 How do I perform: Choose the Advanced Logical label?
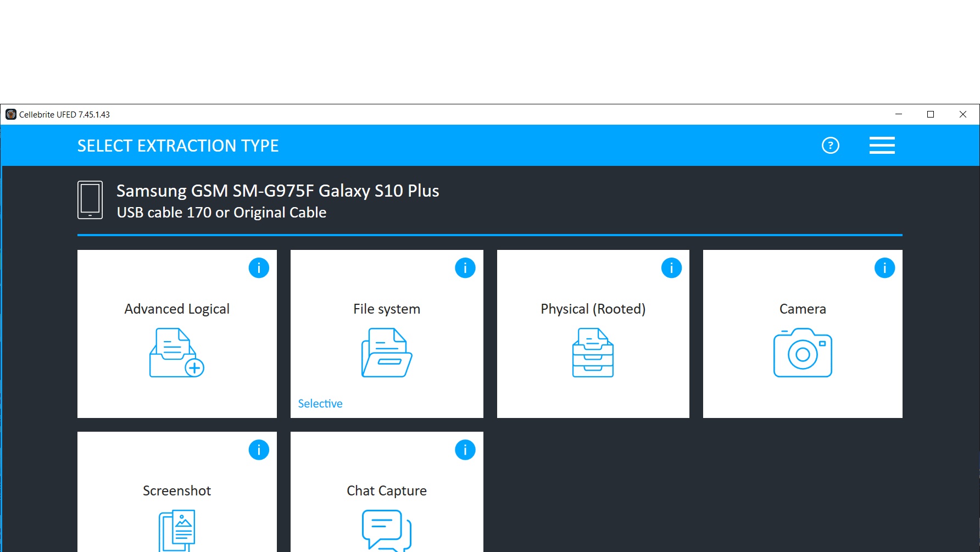[177, 309]
